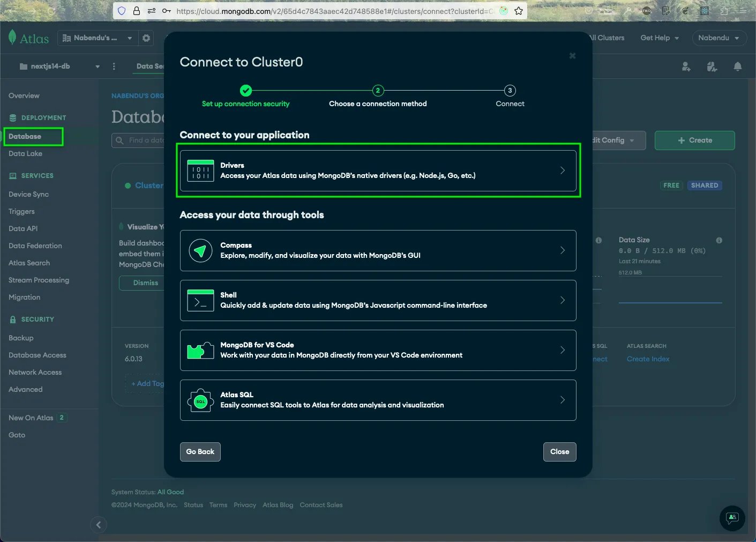Open the chat support icon
The image size is (756, 542).
(x=732, y=518)
